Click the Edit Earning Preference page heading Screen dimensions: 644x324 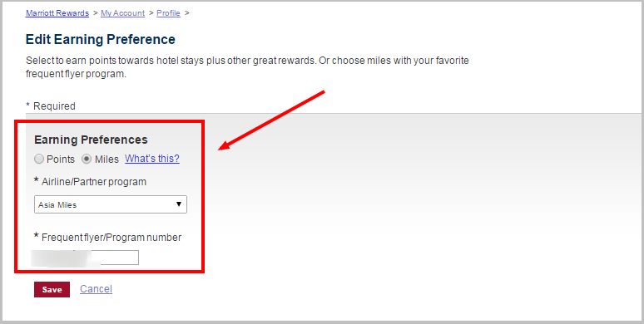pos(101,39)
